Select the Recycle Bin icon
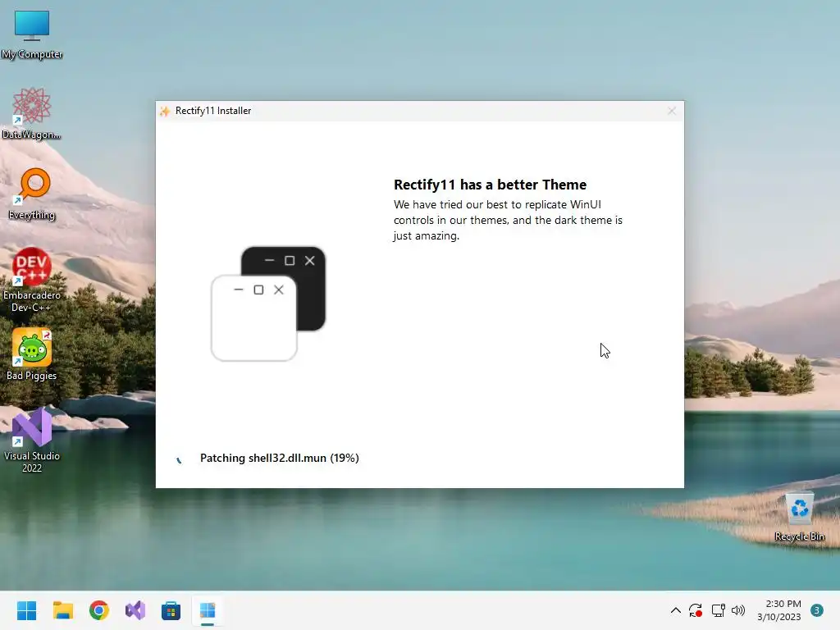The height and width of the screenshot is (630, 840). (x=799, y=517)
